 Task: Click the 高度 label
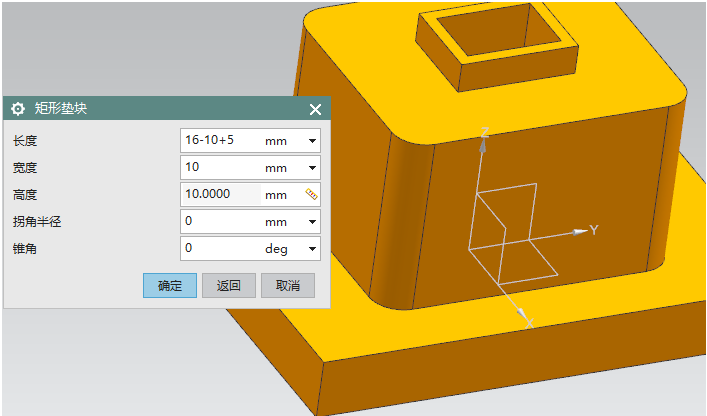point(25,195)
